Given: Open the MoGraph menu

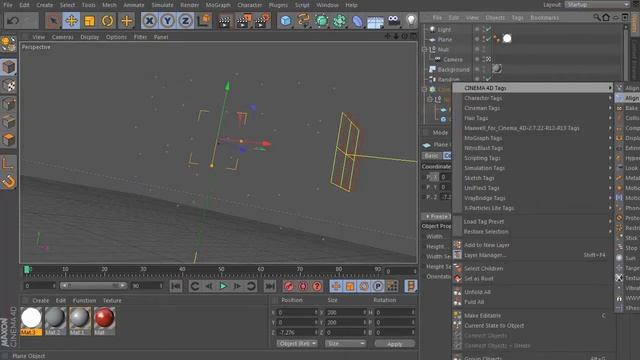Looking at the screenshot, I should [218, 5].
